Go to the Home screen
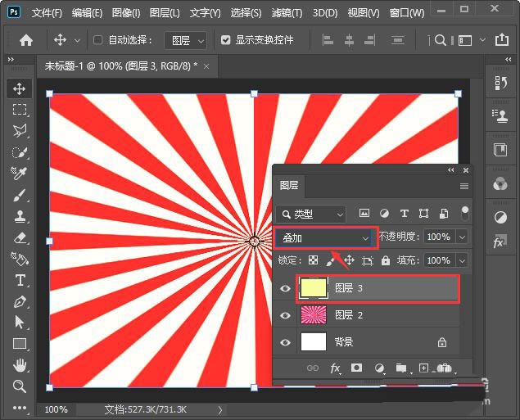520x420 pixels. click(26, 40)
